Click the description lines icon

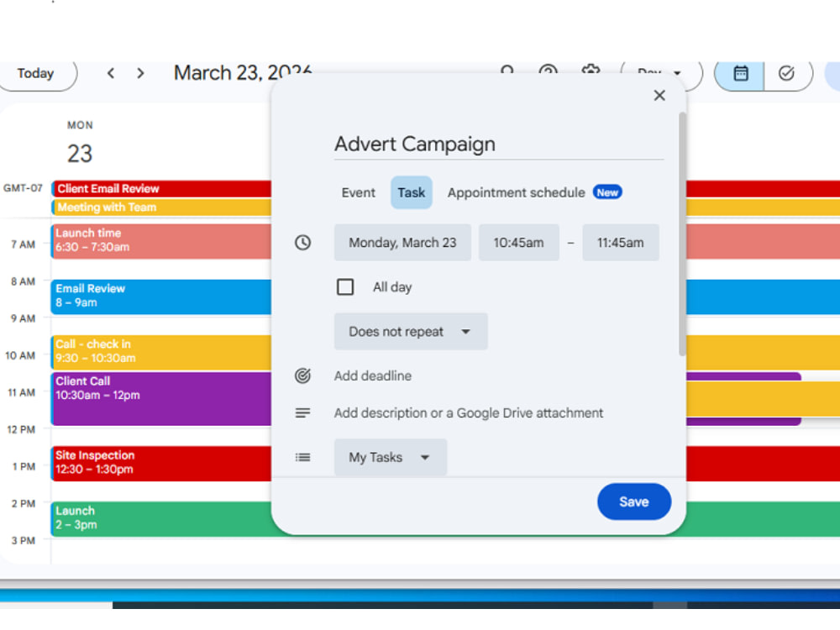pyautogui.click(x=302, y=413)
